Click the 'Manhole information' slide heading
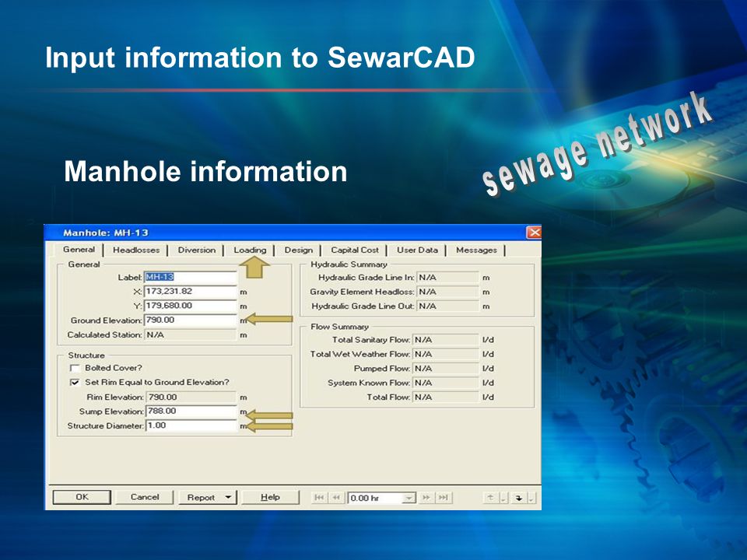The height and width of the screenshot is (560, 747). pyautogui.click(x=205, y=171)
